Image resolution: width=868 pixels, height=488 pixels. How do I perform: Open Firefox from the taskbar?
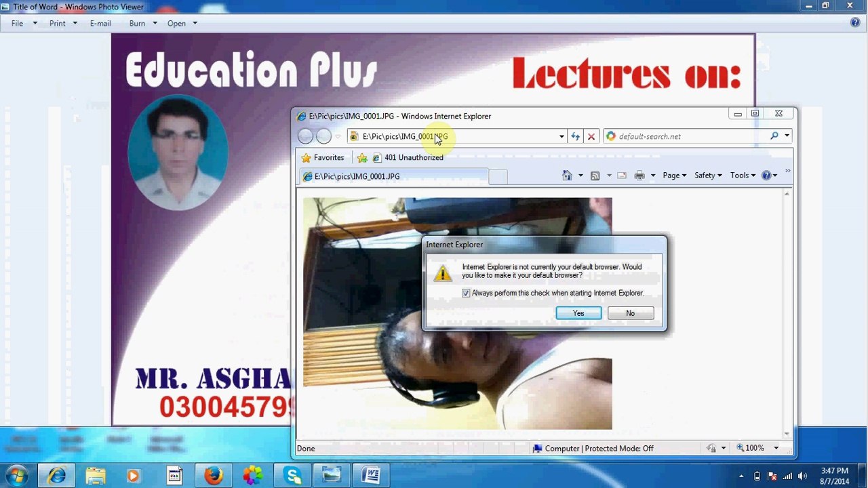point(214,476)
